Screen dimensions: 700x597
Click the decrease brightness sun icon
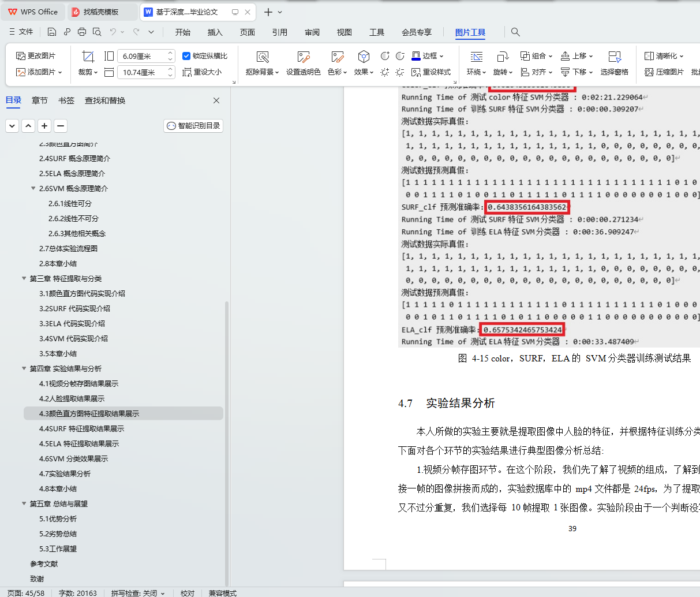tap(400, 72)
